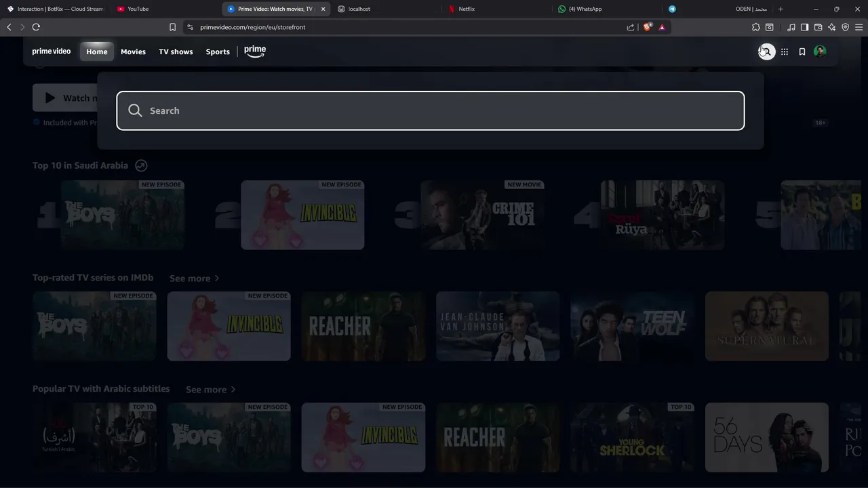The width and height of the screenshot is (868, 488).
Task: Switch to the Interaction | BotRix tab
Action: [56, 9]
